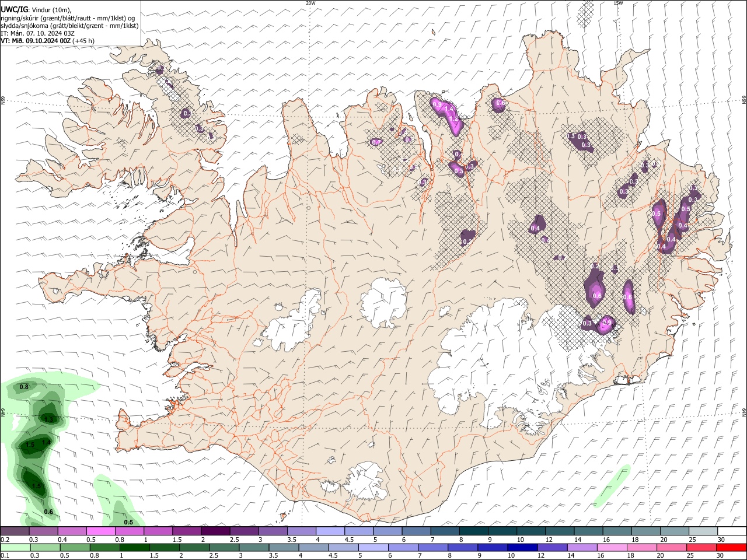Click the snow-scale swatch starting at 3.5
Image resolution: width=747 pixels, height=560 pixels.
click(301, 531)
